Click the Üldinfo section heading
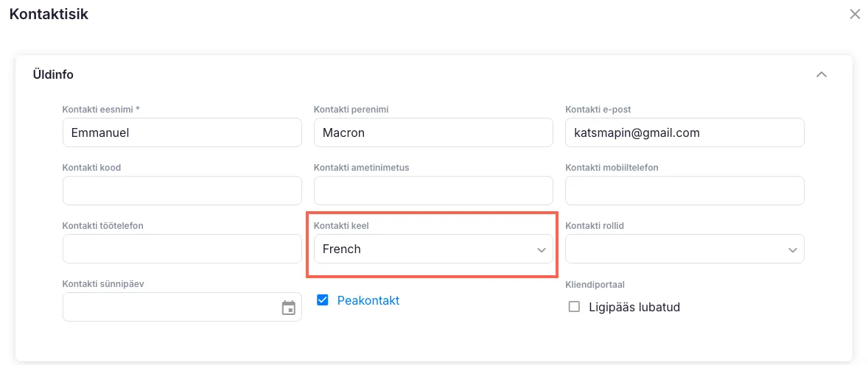 pos(53,74)
